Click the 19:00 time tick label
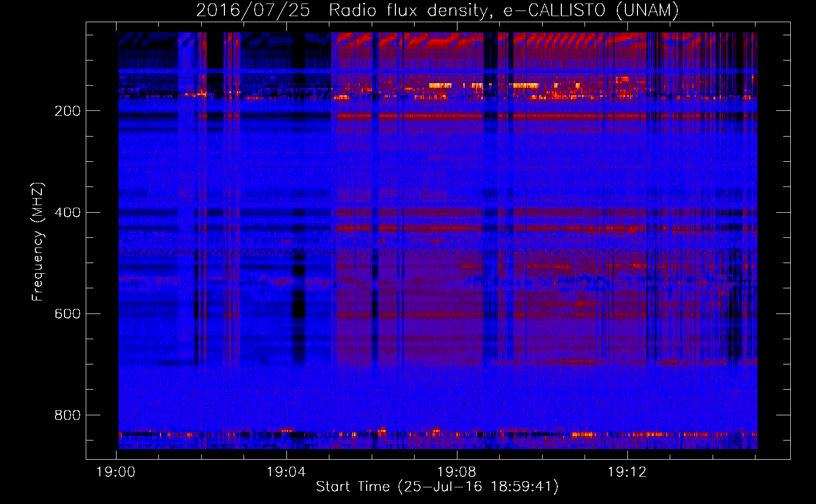Viewport: 816px width, 504px height. tap(116, 472)
